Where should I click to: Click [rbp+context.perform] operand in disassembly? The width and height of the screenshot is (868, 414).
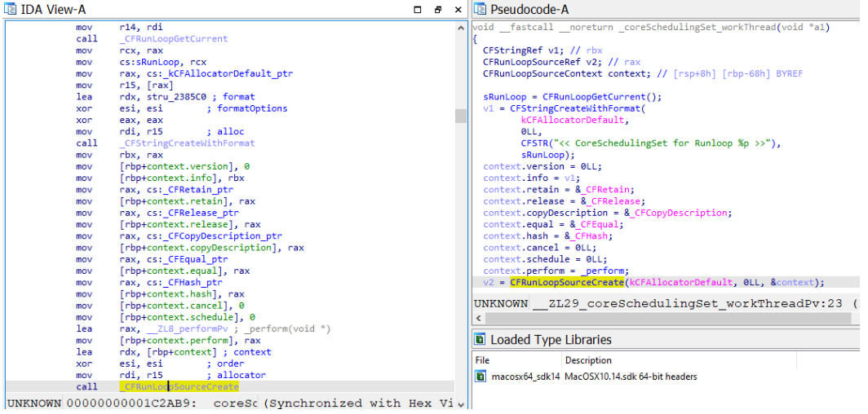click(x=179, y=341)
